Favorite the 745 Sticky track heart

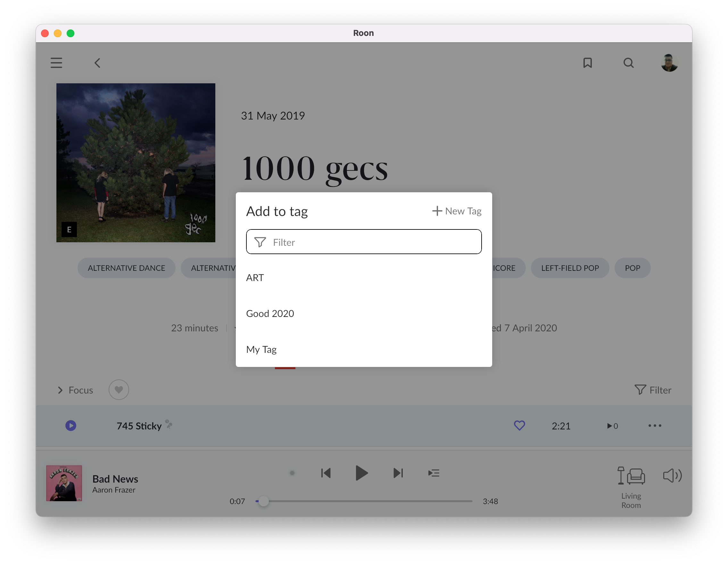pos(519,426)
